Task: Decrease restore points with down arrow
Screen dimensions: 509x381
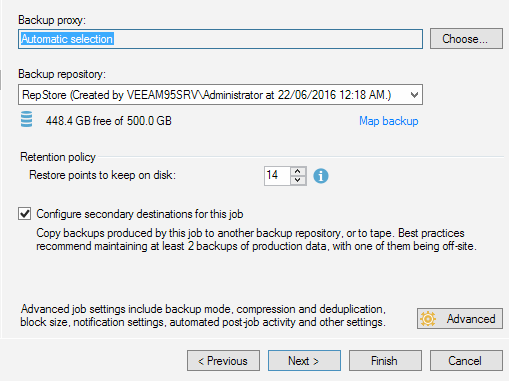Action: pos(298,180)
